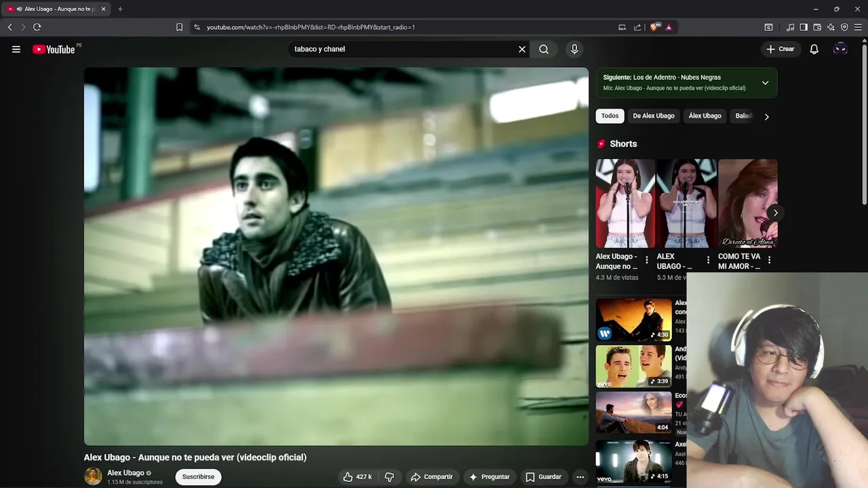Open Brave Shields lion icon
Viewport: 868px width, 488px height.
coord(654,27)
